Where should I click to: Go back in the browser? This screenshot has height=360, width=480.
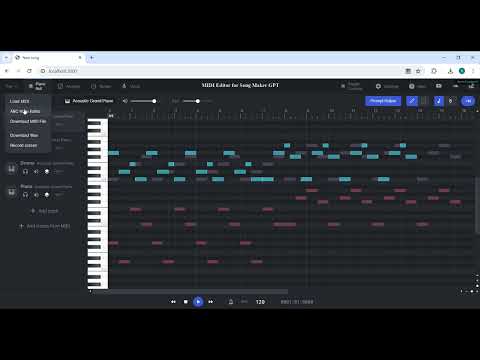[x=7, y=71]
